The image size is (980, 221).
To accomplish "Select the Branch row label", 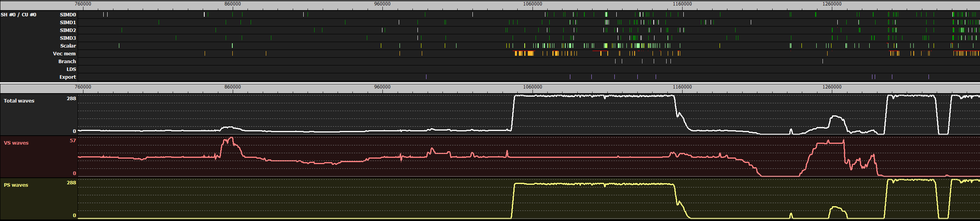I will pos(67,62).
